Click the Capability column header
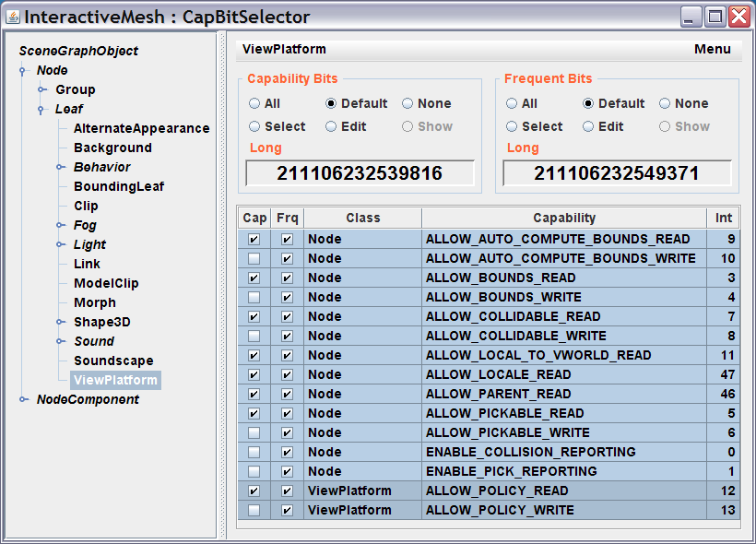Screen dimensions: 756x544 pos(564,219)
